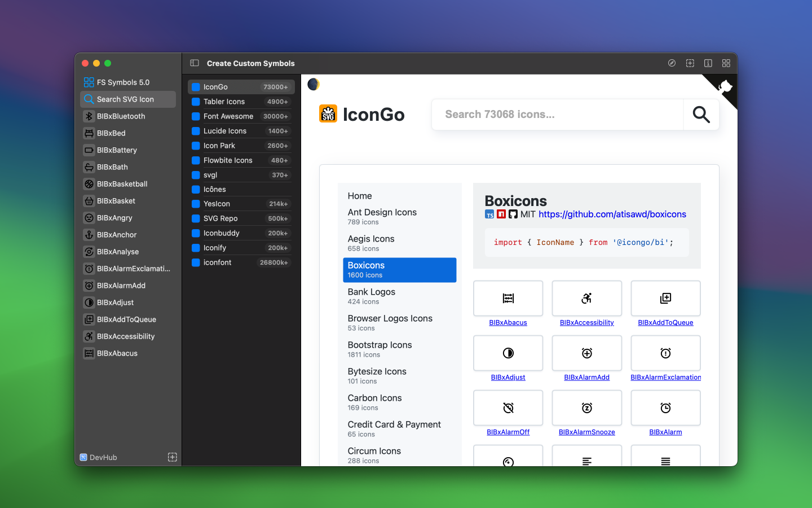812x508 pixels.
Task: Open FS Symbols 5.0 in the sidebar
Action: (x=128, y=82)
